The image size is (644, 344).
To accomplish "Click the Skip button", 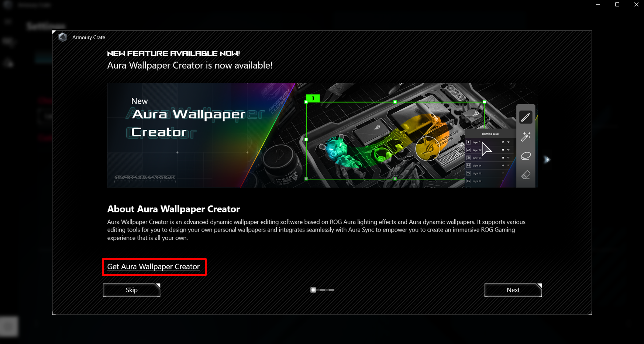I will pos(131,290).
